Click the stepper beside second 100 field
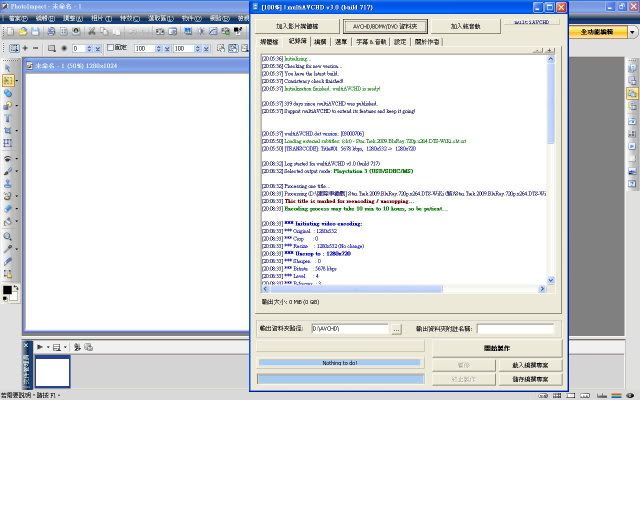Screen dimensions: 640x512 tap(198, 48)
